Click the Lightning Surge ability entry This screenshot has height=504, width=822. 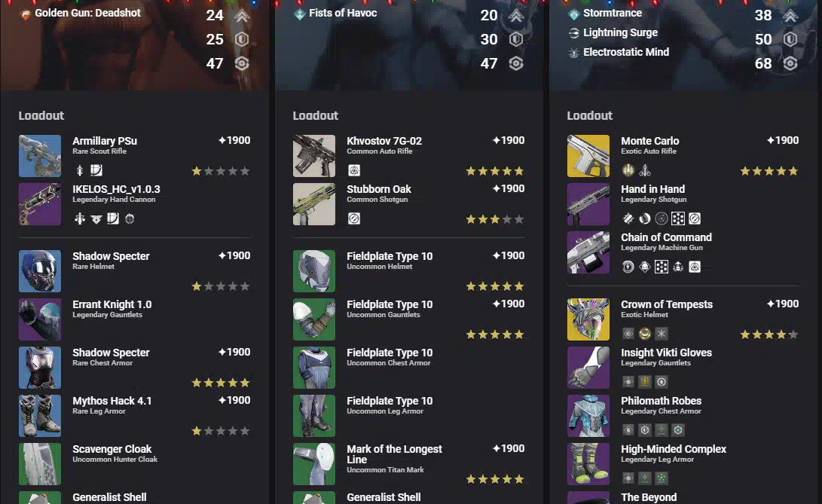coord(620,32)
